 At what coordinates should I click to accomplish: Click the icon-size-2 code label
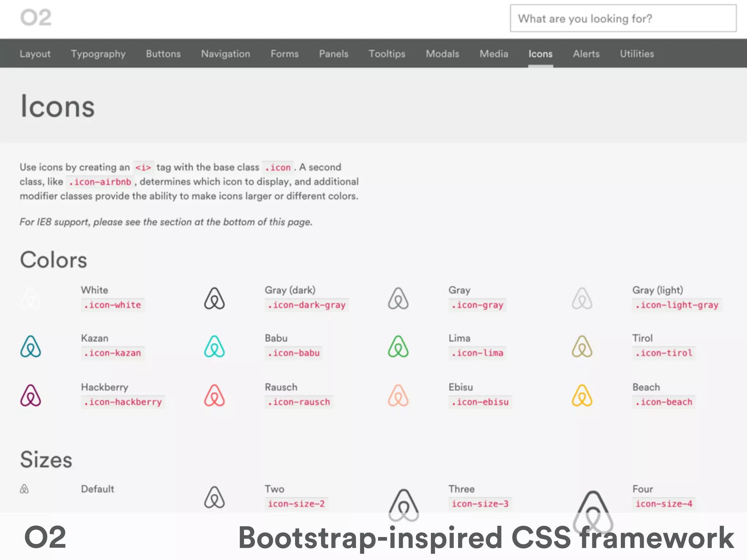point(296,504)
